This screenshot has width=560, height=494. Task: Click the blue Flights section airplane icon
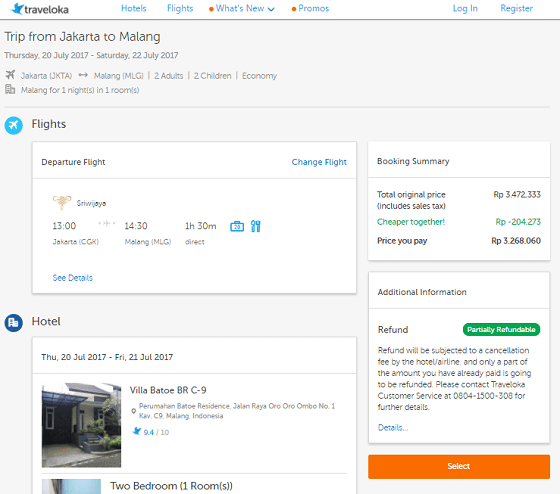(14, 125)
